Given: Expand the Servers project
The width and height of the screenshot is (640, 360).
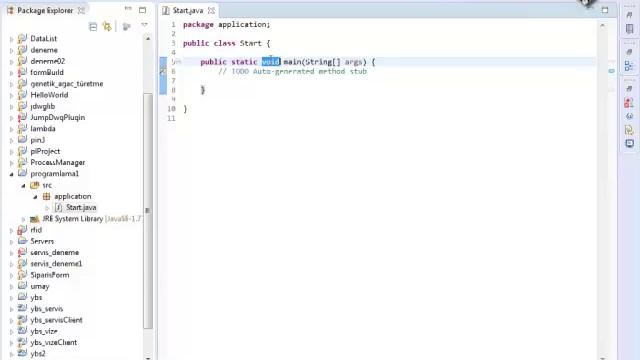Looking at the screenshot, I should coord(11,242).
